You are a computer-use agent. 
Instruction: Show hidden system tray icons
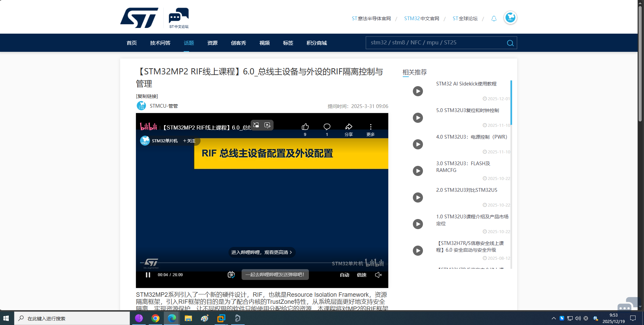tap(554, 318)
